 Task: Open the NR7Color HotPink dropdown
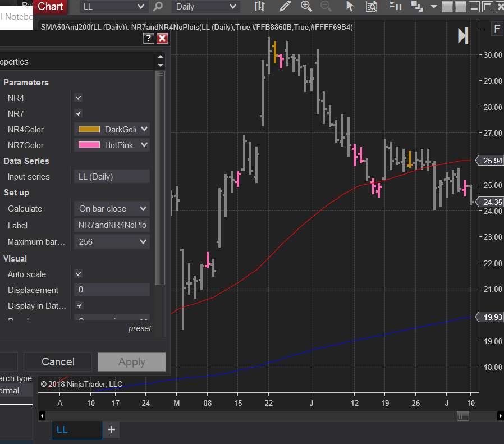point(112,145)
